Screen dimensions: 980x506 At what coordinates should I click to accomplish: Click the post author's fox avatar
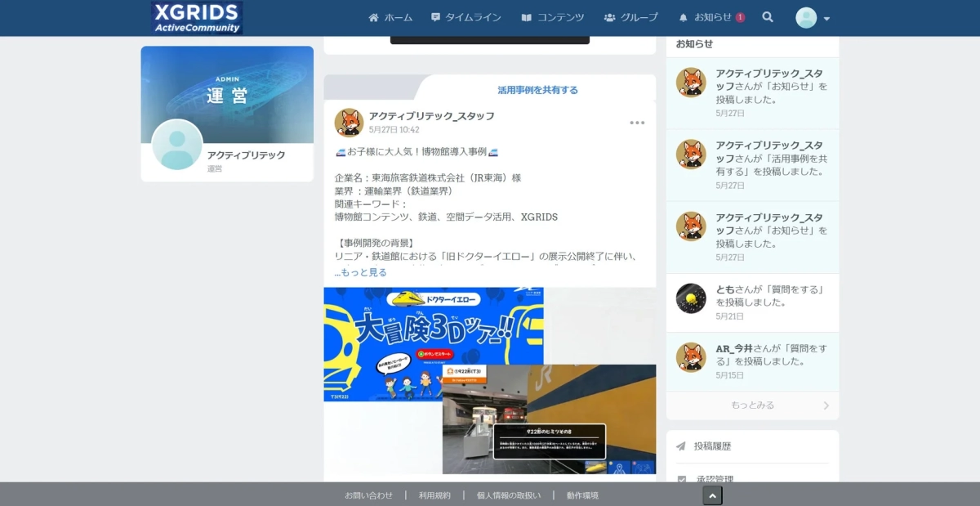point(349,123)
